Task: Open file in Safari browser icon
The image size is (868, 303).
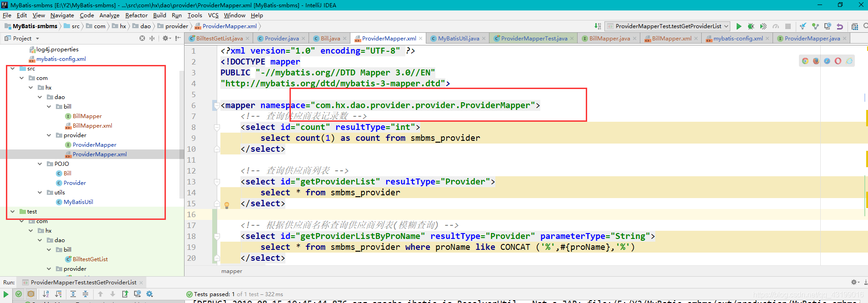Action: 827,61
